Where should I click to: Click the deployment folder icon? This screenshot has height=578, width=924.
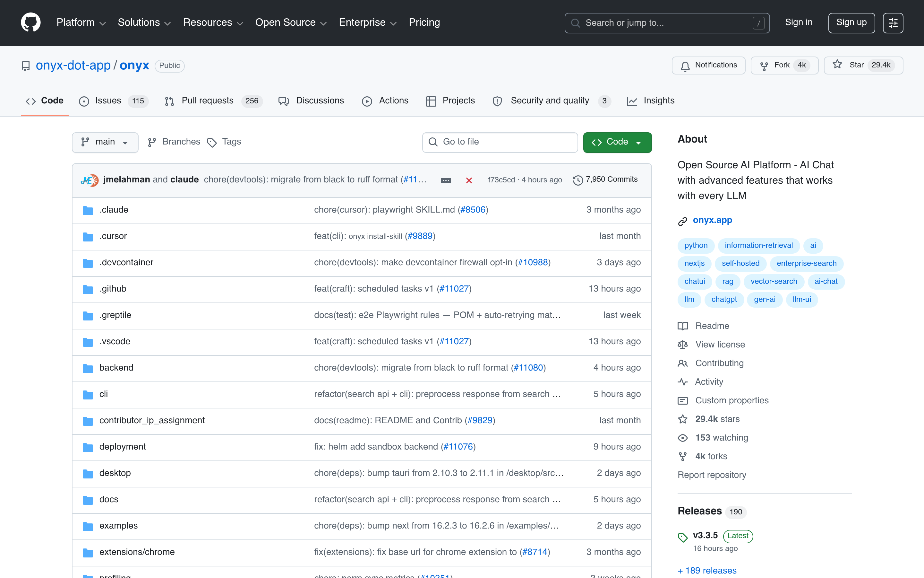pyautogui.click(x=88, y=447)
